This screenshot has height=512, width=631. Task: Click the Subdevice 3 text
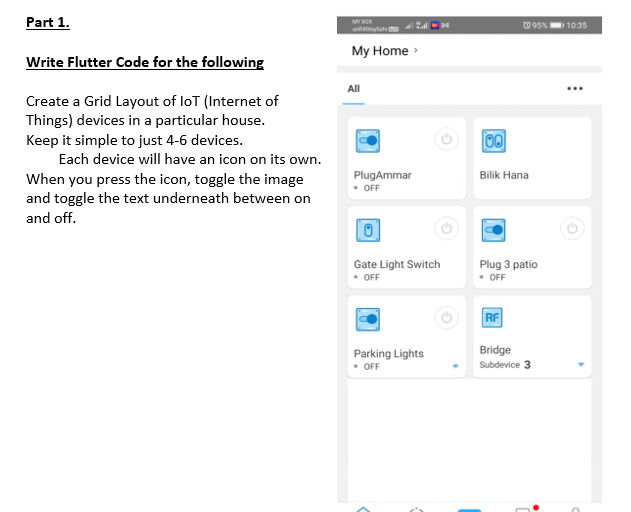tap(505, 365)
